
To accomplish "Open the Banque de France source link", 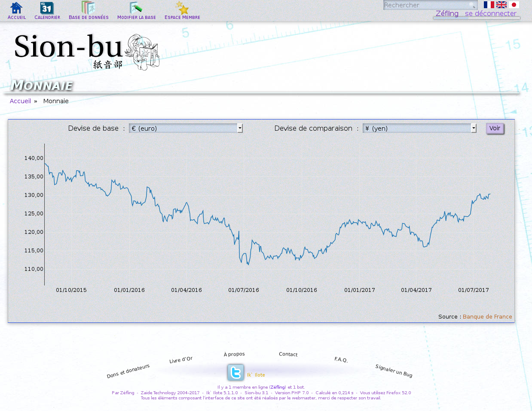I will click(x=487, y=316).
